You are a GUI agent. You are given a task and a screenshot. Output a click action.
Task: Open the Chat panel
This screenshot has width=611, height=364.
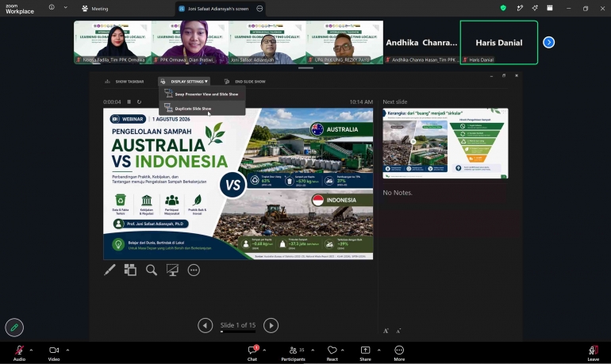tap(252, 353)
